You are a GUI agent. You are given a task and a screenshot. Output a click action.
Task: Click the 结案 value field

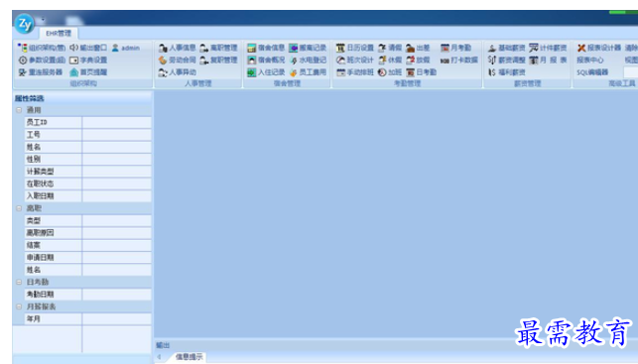click(117, 245)
